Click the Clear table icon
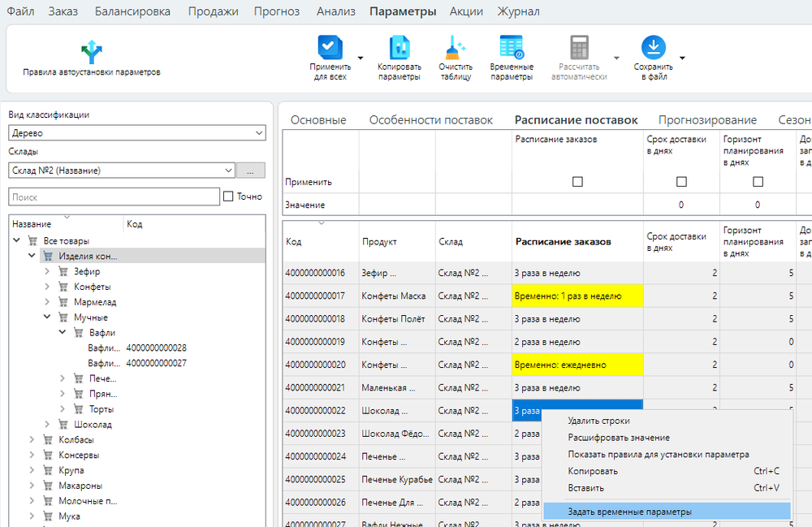This screenshot has width=812, height=527. tap(455, 47)
